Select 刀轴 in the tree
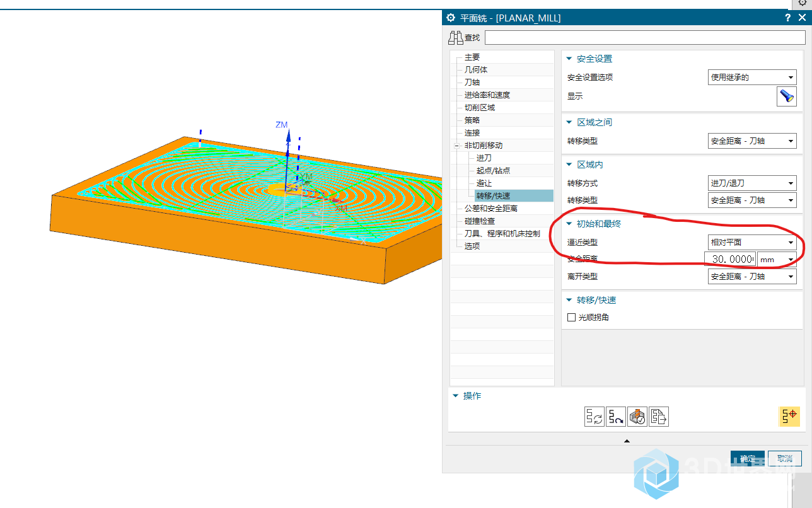This screenshot has width=812, height=508. click(x=472, y=83)
